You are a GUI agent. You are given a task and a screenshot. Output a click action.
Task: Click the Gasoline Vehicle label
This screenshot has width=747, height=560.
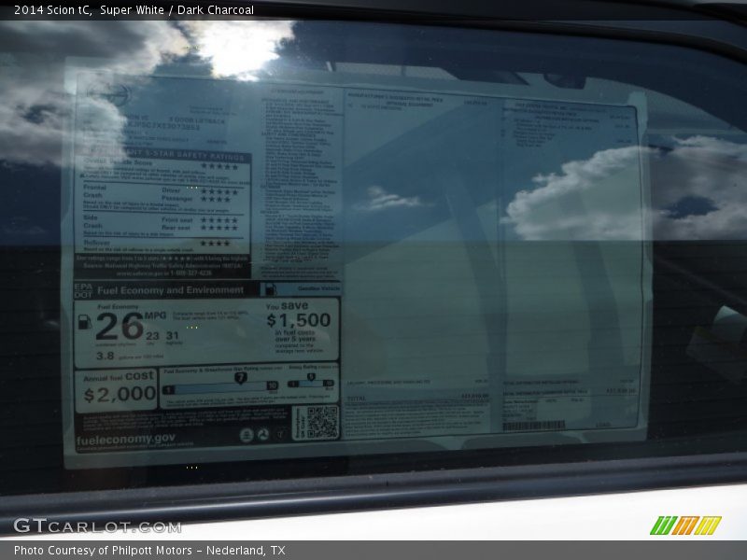(318, 288)
